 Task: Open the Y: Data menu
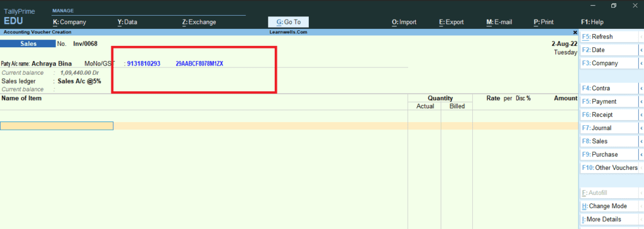pos(127,22)
